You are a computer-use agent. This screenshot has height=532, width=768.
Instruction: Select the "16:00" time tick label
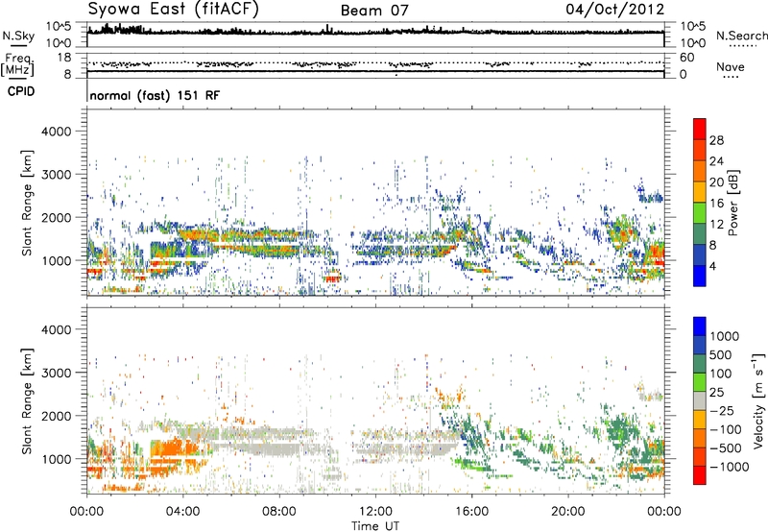click(471, 512)
